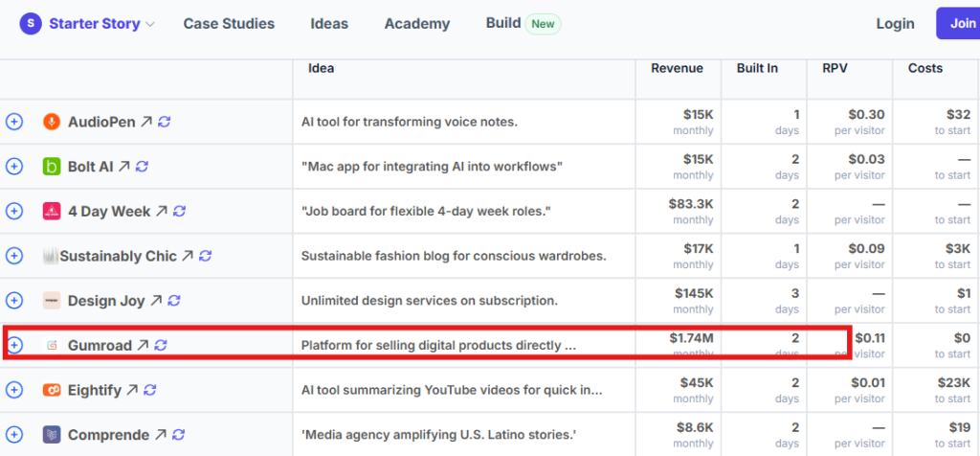Open the Bolt AI company name
This screenshot has width=980, height=456.
point(91,167)
